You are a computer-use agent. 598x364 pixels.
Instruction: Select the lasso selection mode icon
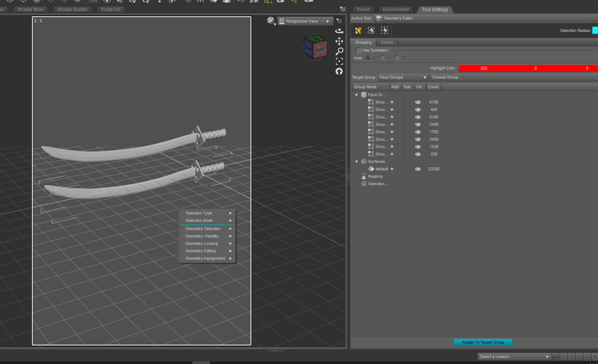pos(371,30)
